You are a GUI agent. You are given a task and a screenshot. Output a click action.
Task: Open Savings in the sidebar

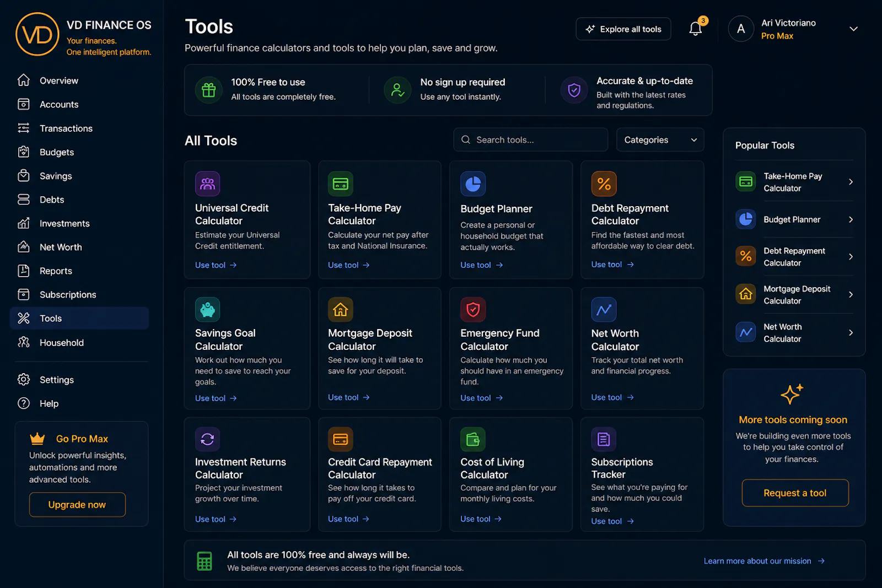[79, 176]
